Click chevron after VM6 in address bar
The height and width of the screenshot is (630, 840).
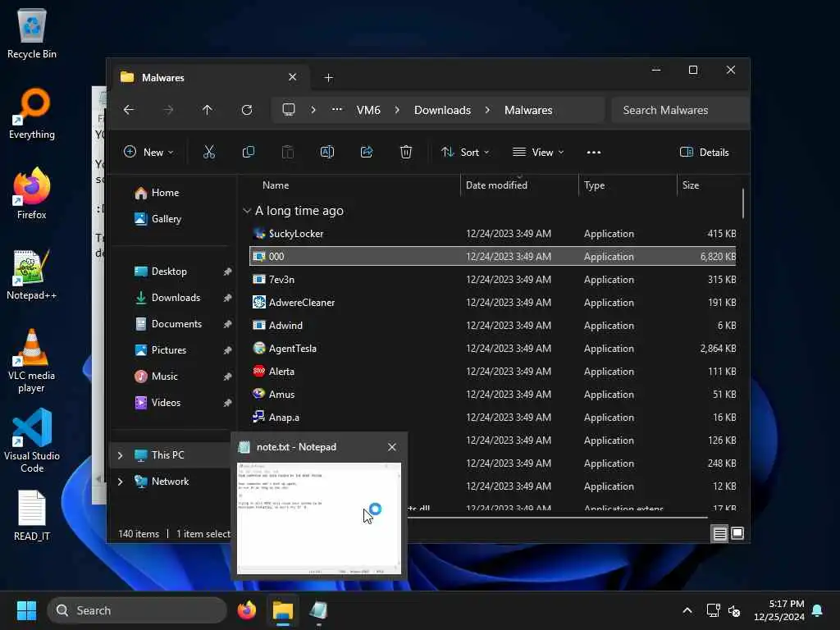coord(397,110)
